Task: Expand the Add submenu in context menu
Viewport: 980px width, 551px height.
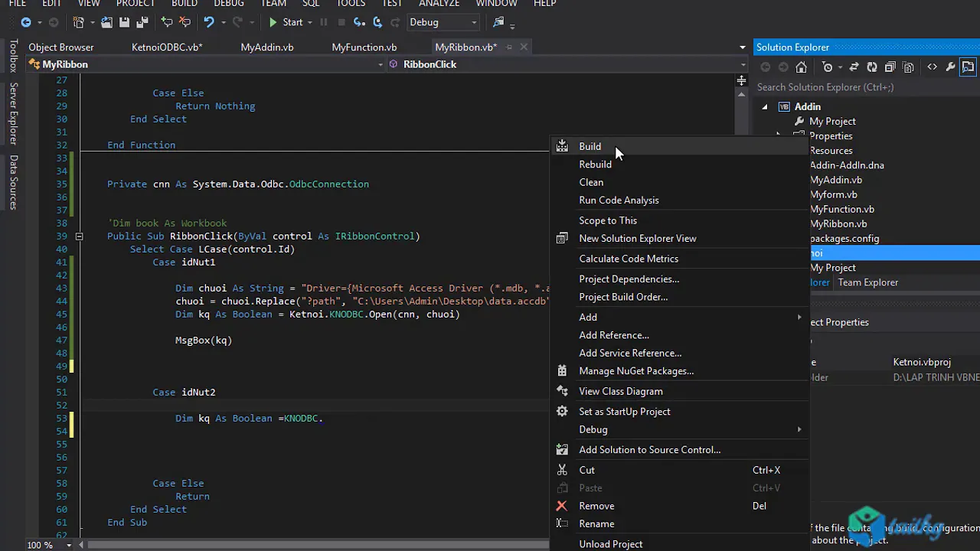Action: 680,317
